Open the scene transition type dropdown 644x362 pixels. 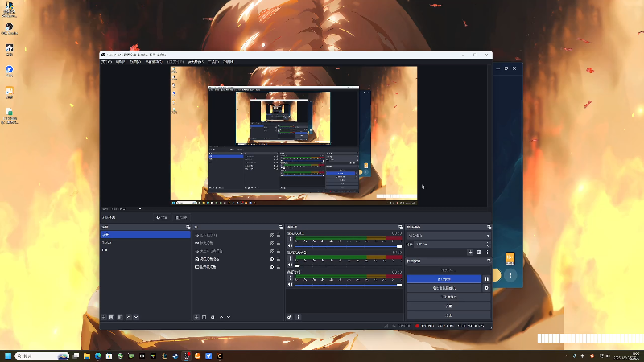point(448,236)
